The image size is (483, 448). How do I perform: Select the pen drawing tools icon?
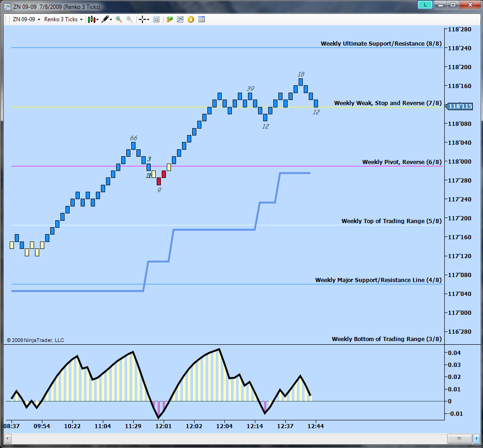coord(105,19)
